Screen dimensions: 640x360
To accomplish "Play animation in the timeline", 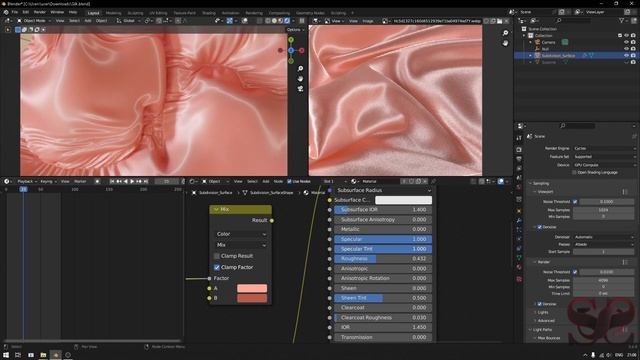I will tap(132, 181).
